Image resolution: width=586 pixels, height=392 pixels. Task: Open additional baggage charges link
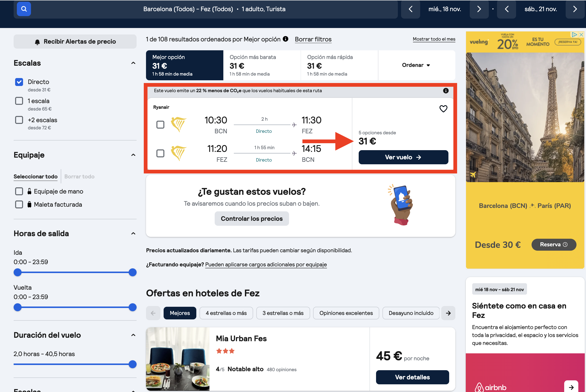266,264
